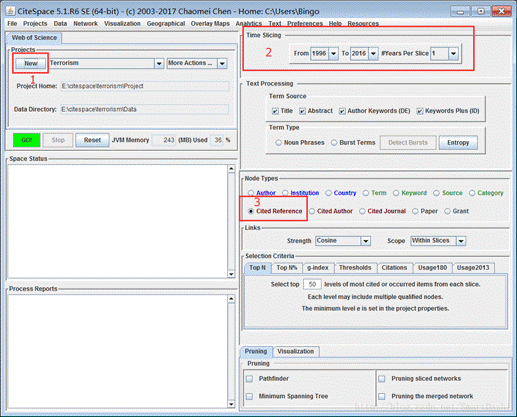The image size is (517, 417).
Task: Open the Strength Cosine dropdown
Action: click(366, 241)
